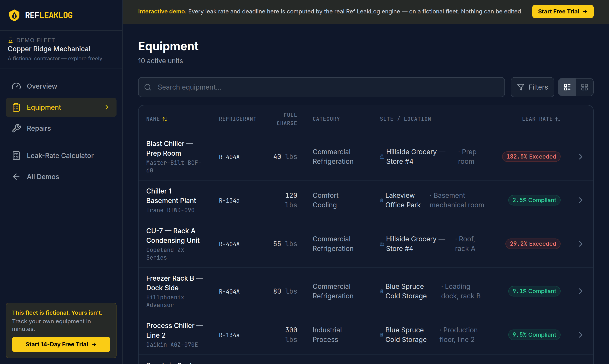This screenshot has width=609, height=364.
Task: Click the Leak-Rate Calculator icon
Action: (x=17, y=156)
